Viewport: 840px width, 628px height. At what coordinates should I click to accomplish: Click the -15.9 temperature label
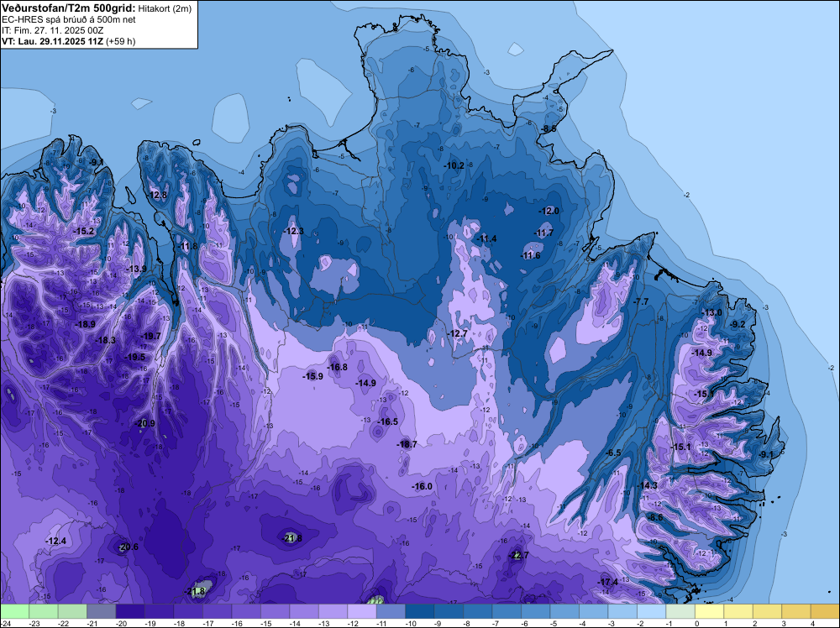[x=312, y=376]
